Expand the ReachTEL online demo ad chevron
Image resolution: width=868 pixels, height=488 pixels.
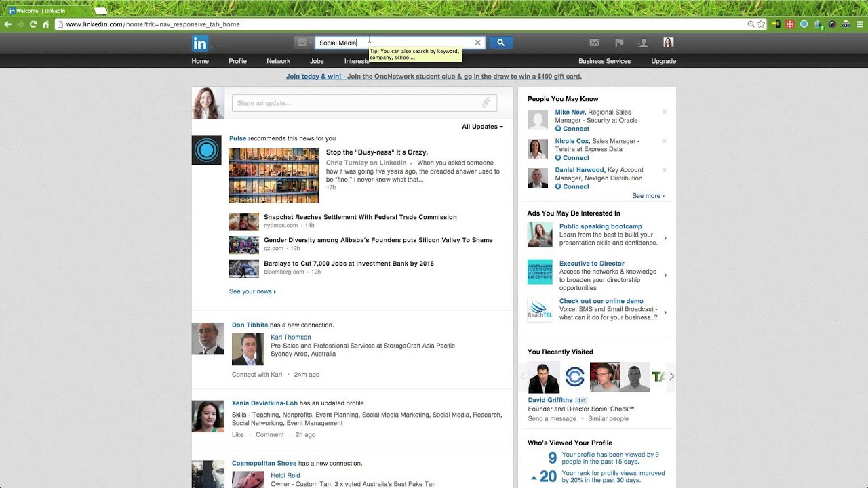[665, 312]
